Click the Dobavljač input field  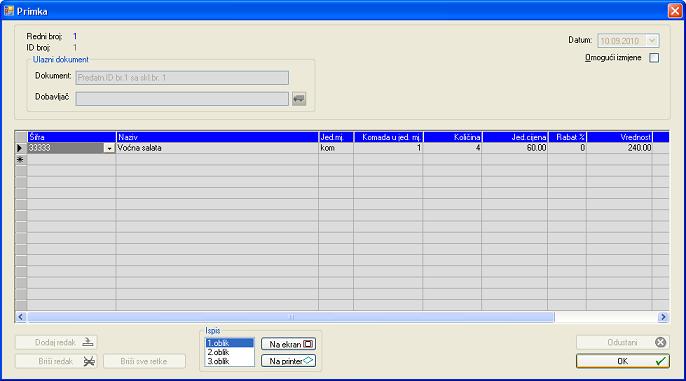coord(182,99)
